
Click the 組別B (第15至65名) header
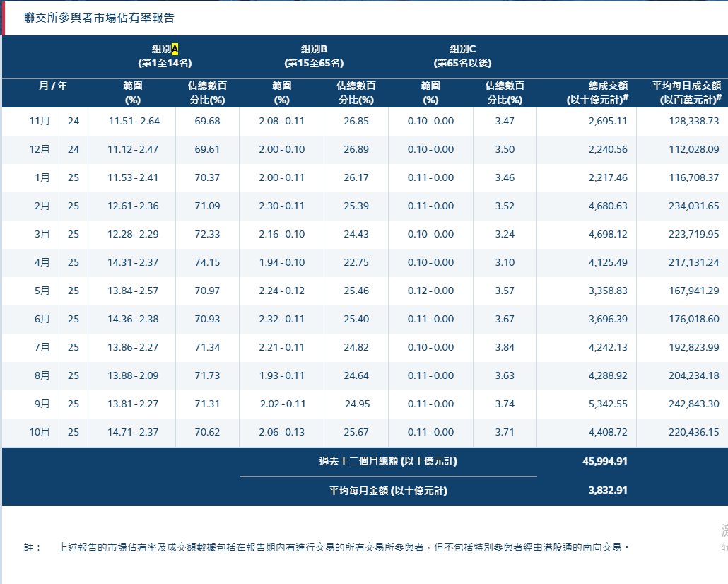314,56
